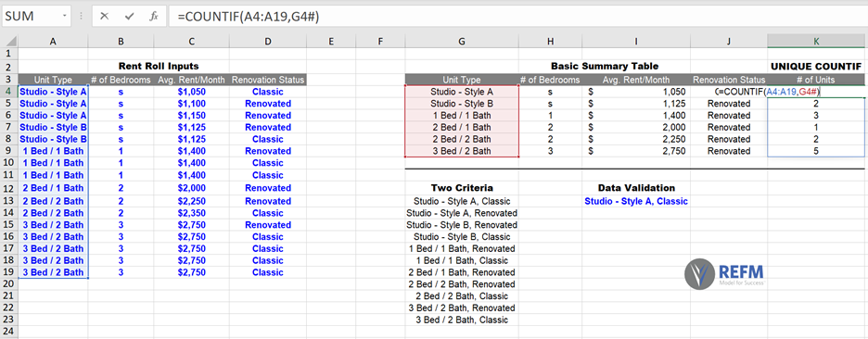Image resolution: width=868 pixels, height=339 pixels.
Task: Click the # of Units header cell
Action: tap(816, 80)
